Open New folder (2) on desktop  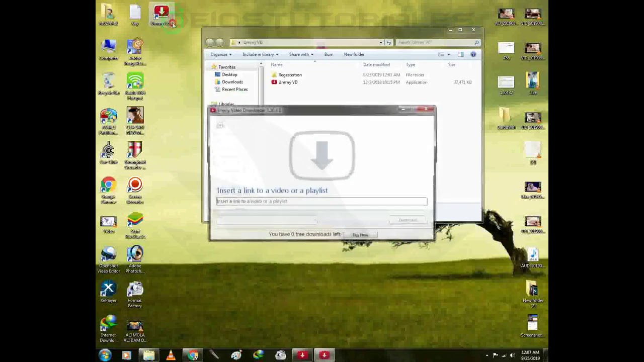click(x=532, y=295)
